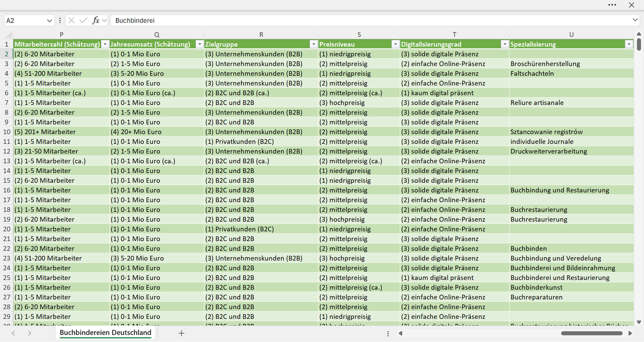The width and height of the screenshot is (644, 342).
Task: Open filter dropdown for Jahresumsatz (Schätzung)
Action: 200,44
